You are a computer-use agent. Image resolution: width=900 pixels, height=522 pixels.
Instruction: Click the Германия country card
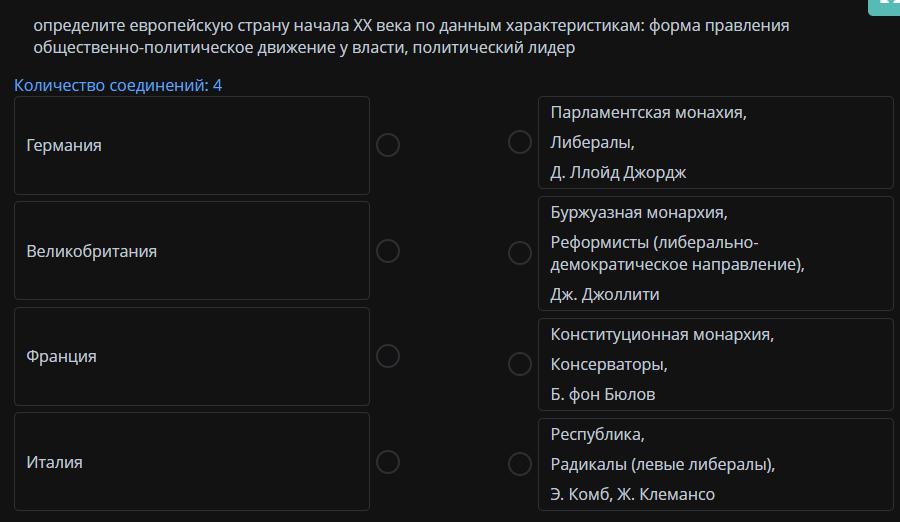(x=191, y=145)
